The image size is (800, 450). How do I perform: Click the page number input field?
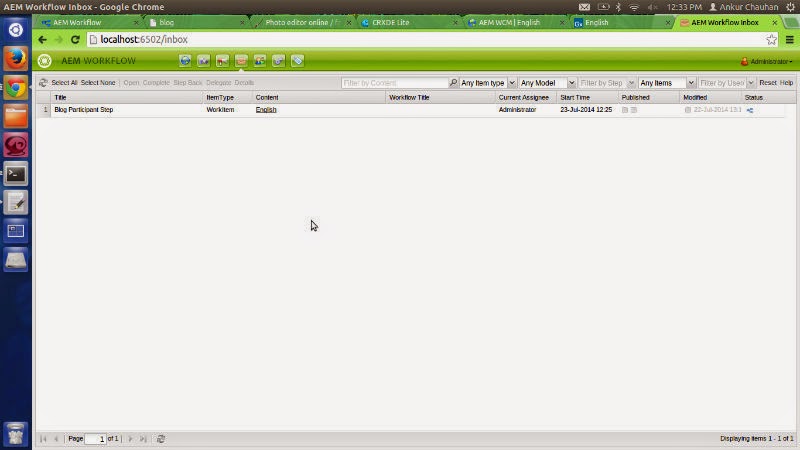pos(95,439)
